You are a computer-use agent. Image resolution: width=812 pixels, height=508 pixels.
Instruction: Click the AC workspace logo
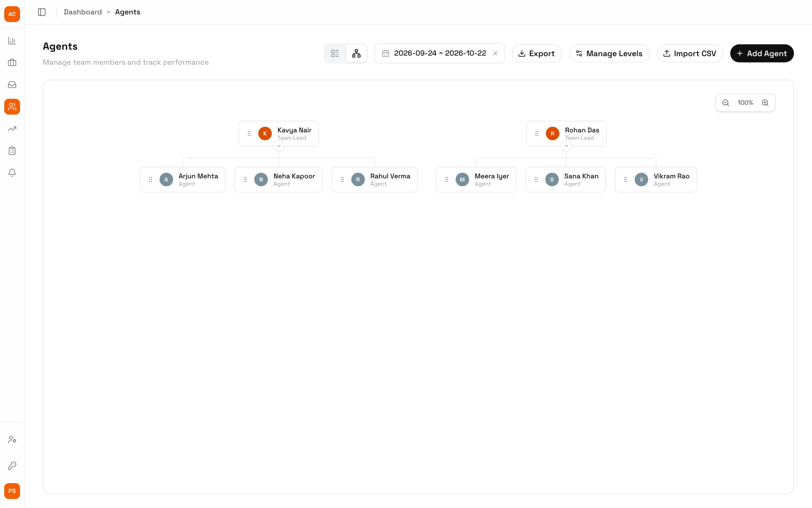12,14
